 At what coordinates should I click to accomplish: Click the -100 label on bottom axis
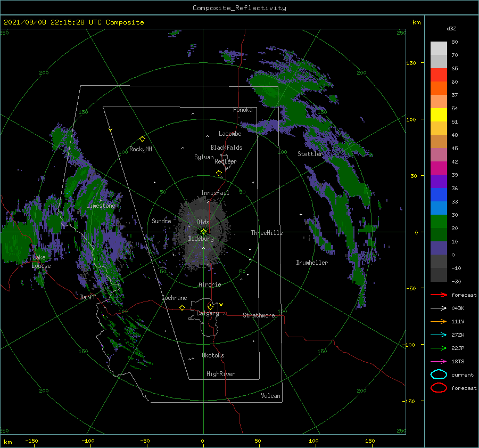click(x=88, y=441)
